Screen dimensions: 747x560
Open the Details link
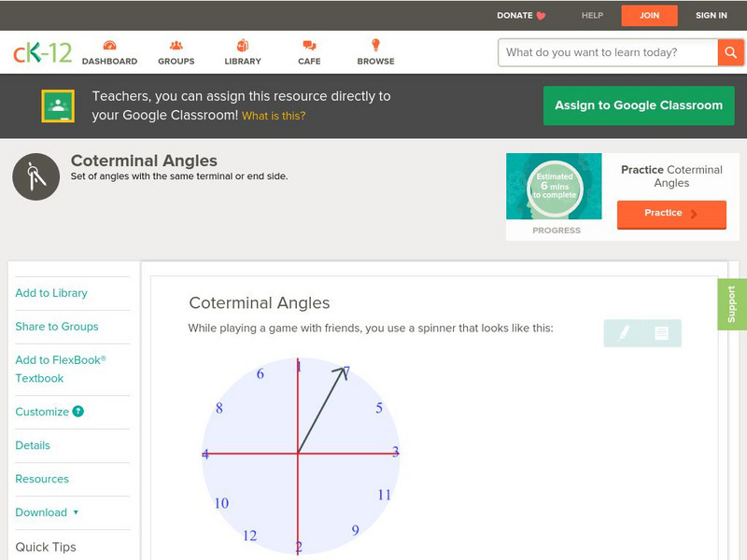[x=33, y=445]
